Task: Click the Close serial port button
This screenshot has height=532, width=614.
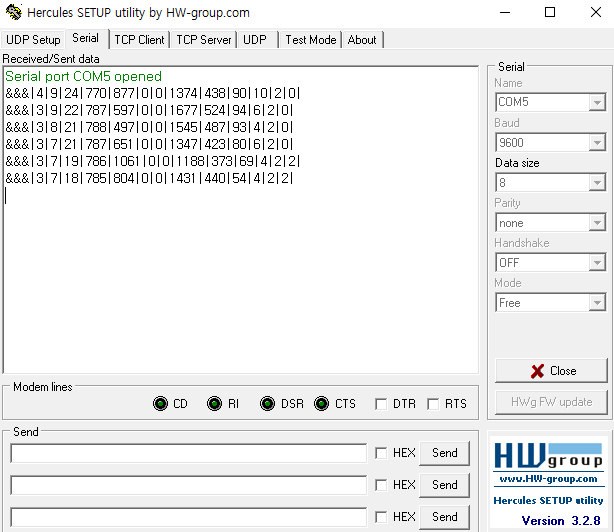Action: point(551,371)
